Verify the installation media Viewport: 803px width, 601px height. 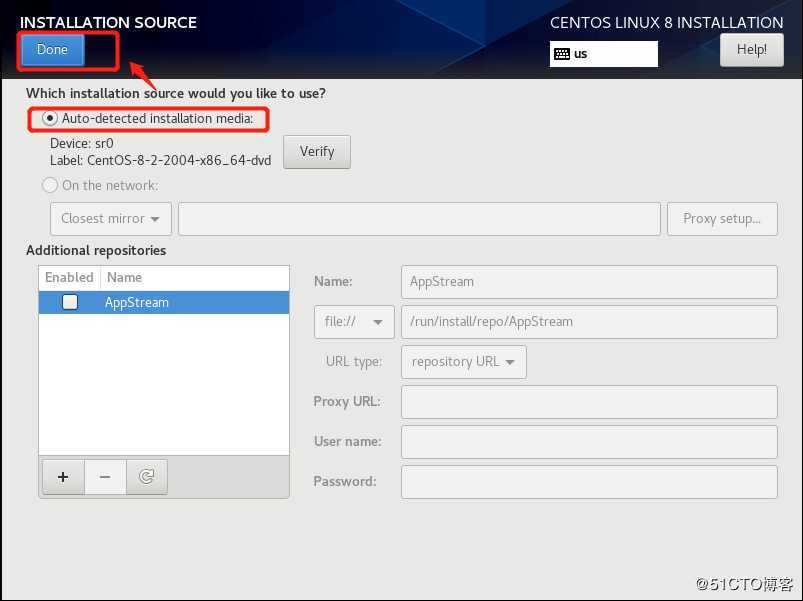[x=317, y=152]
